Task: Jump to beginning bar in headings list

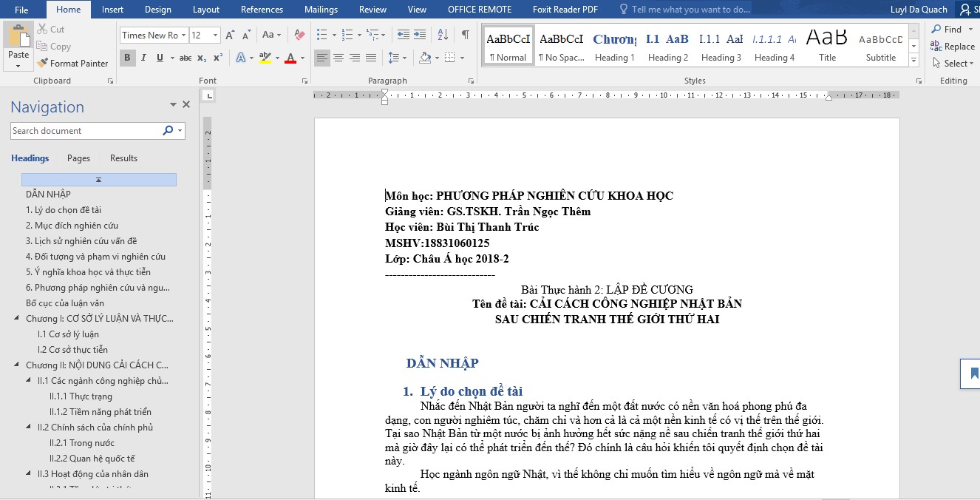Action: (x=99, y=180)
